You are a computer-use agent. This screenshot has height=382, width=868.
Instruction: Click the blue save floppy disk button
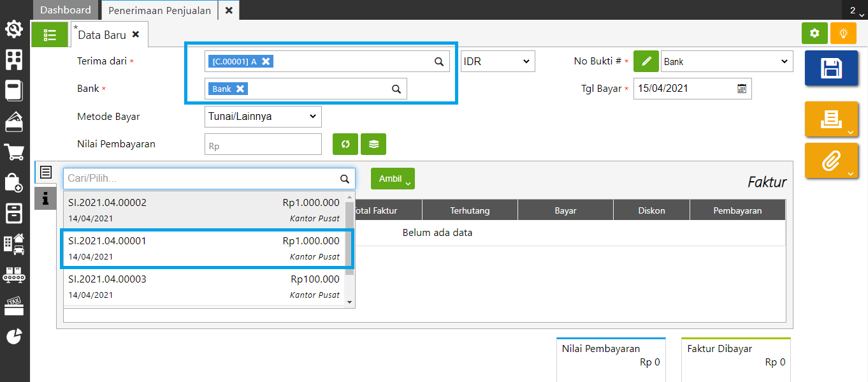pos(830,68)
